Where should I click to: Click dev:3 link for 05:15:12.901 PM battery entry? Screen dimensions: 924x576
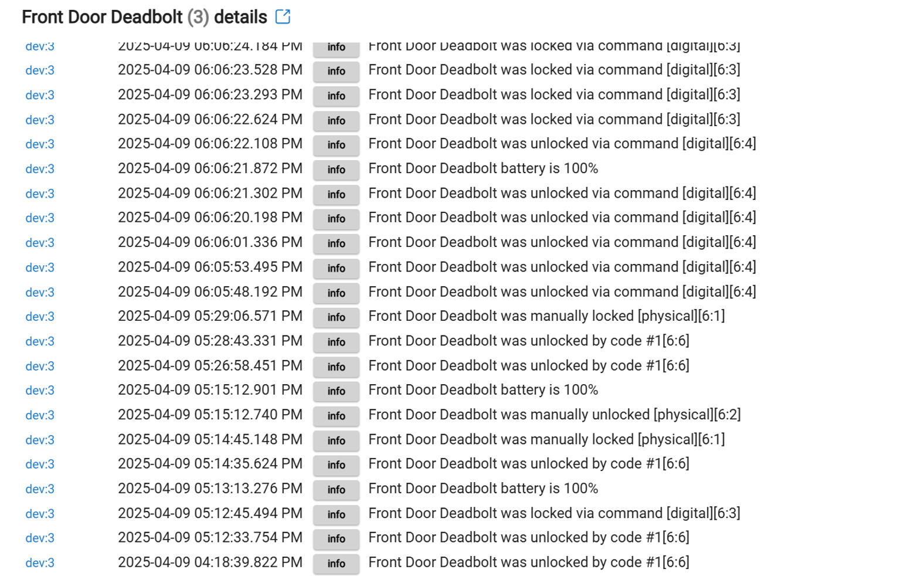point(40,391)
